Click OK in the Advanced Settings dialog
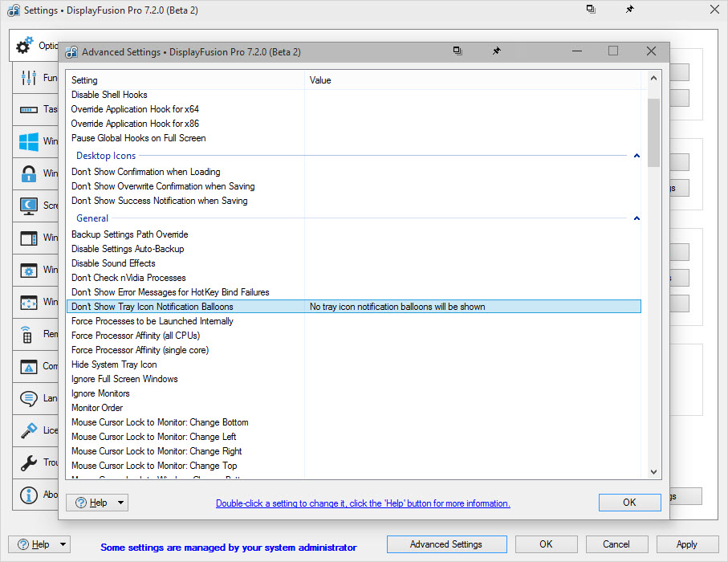The width and height of the screenshot is (728, 562). tap(629, 503)
